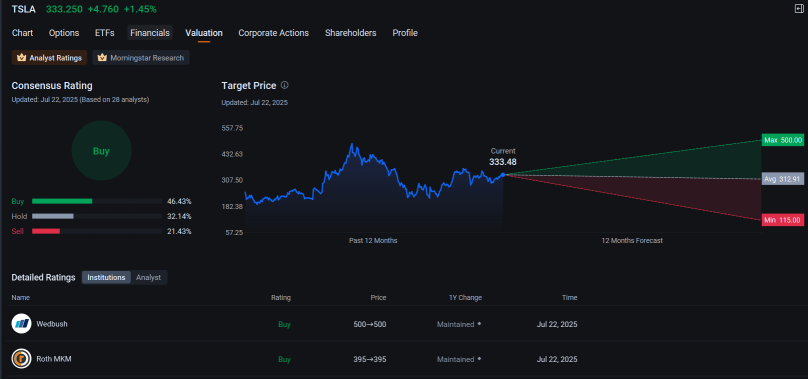Click the Roth MKM institution logo

tap(22, 359)
